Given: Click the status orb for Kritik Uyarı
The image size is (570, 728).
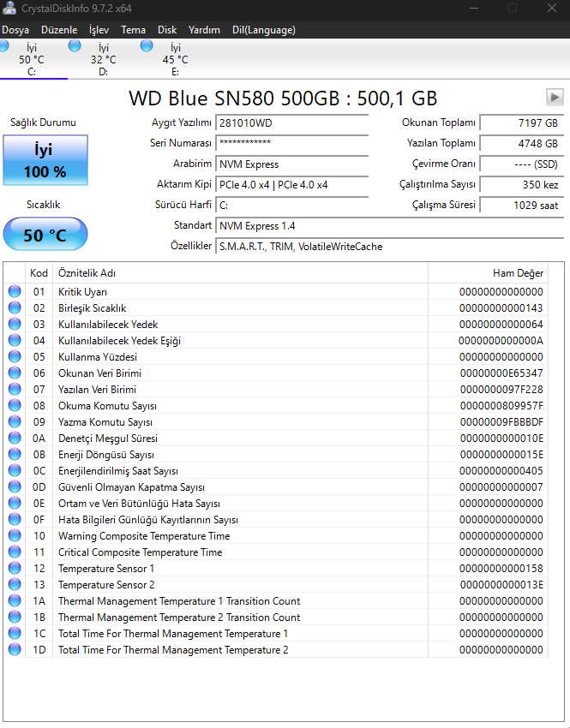Looking at the screenshot, I should pos(15,291).
